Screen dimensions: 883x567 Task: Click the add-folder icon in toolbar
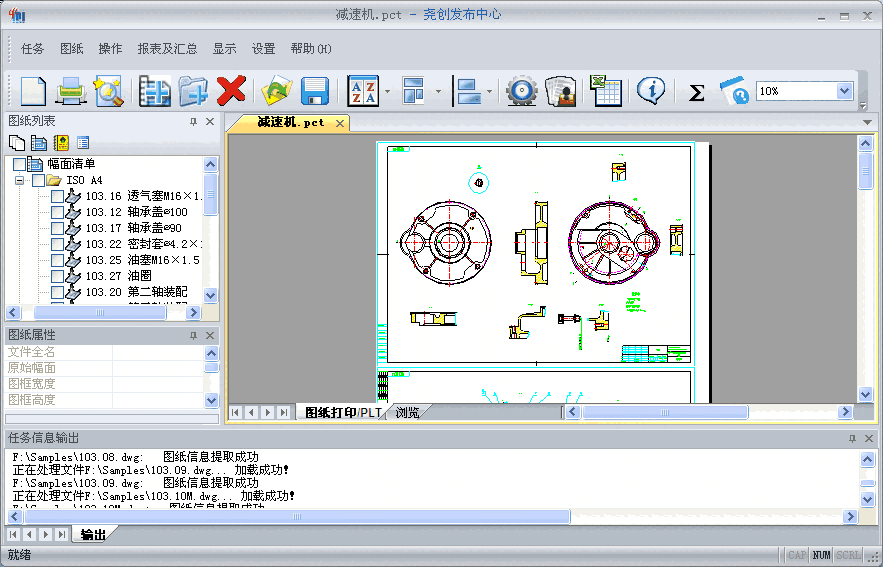[x=193, y=91]
